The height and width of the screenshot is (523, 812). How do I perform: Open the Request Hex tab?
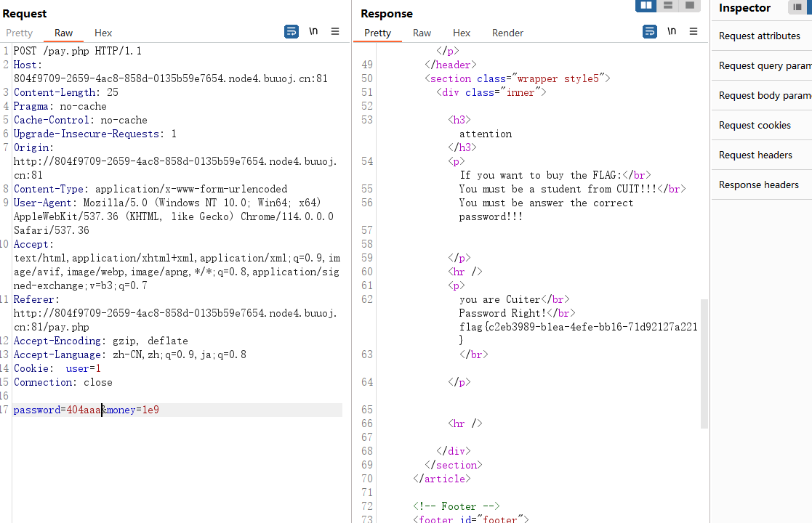click(103, 33)
